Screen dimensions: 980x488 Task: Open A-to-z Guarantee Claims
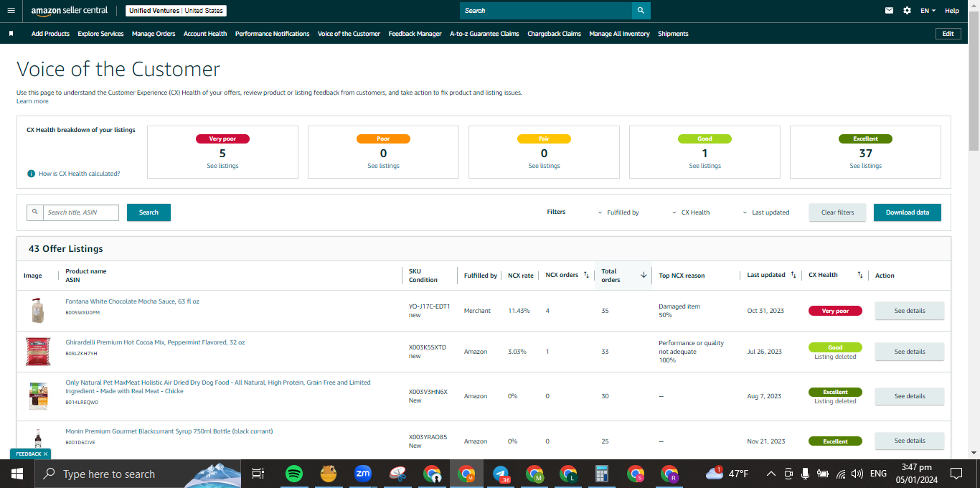pyautogui.click(x=484, y=34)
